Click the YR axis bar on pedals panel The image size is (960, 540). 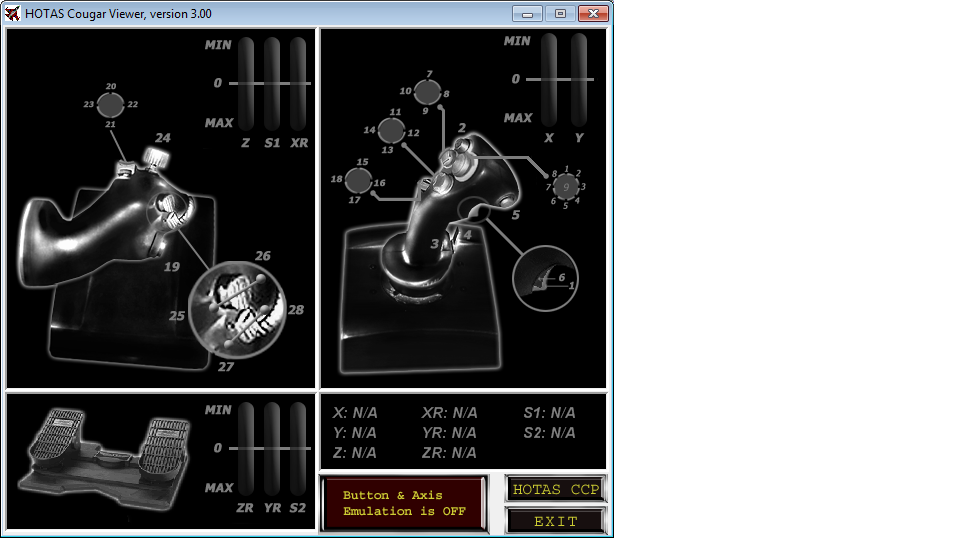point(272,449)
